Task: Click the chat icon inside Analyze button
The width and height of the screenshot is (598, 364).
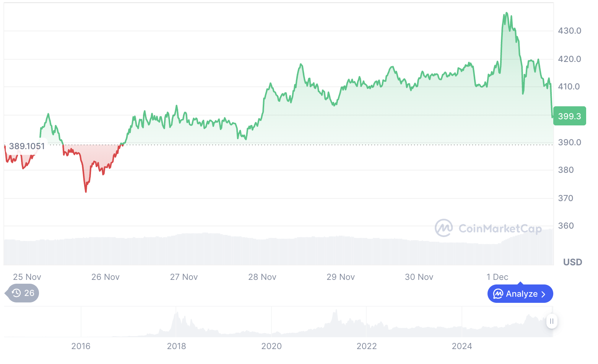Action: coord(498,294)
